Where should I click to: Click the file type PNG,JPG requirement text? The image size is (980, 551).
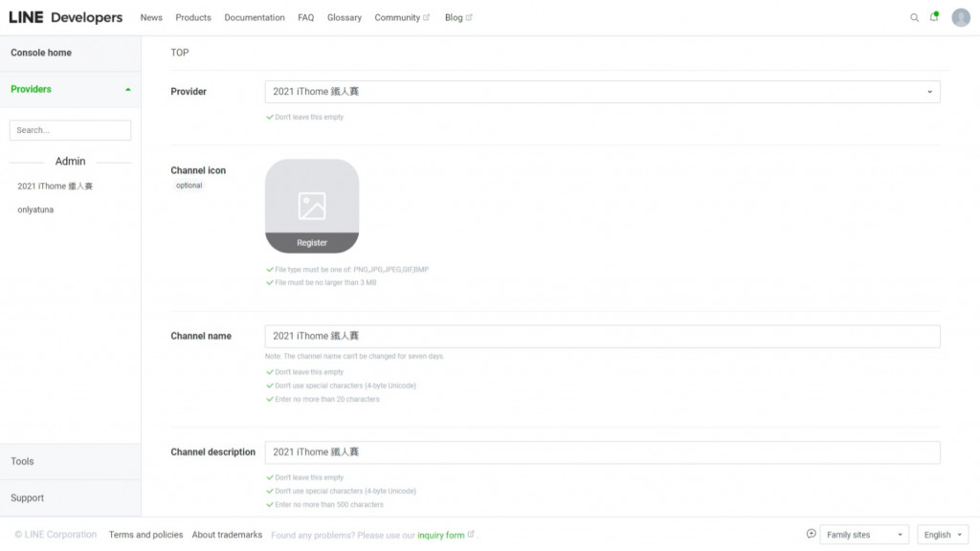pos(352,270)
